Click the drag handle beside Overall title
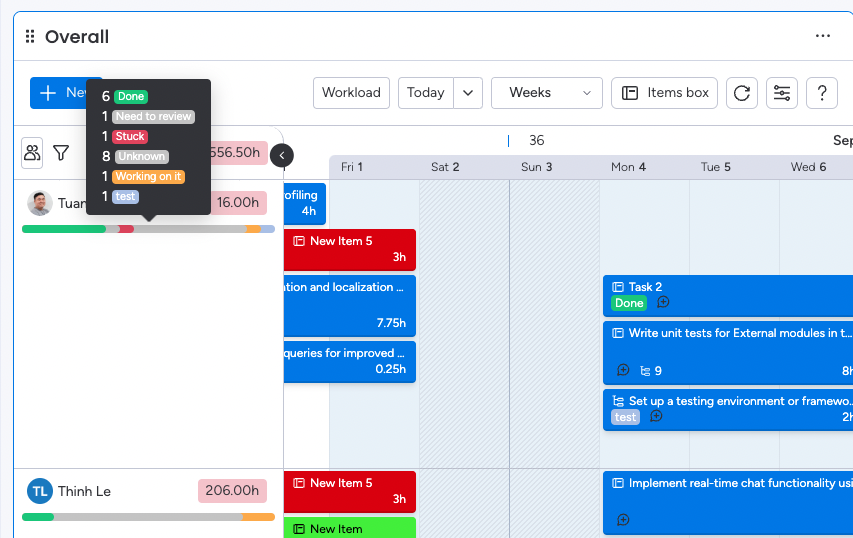 tap(30, 37)
